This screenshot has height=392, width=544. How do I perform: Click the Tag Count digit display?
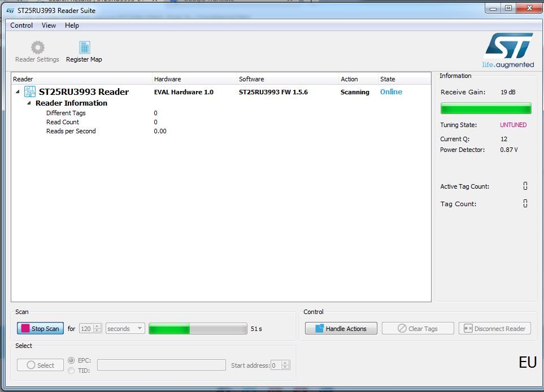point(525,204)
